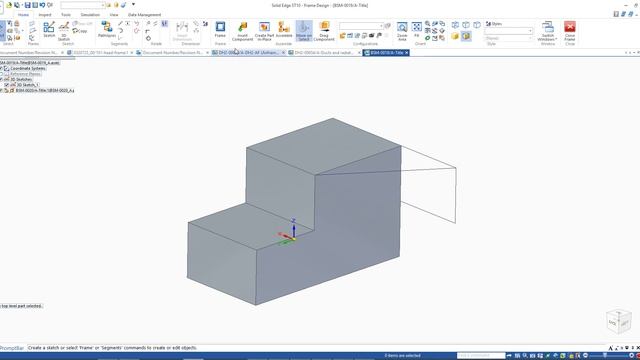Open Styles button in Style group
The image size is (640, 360).
494,24
